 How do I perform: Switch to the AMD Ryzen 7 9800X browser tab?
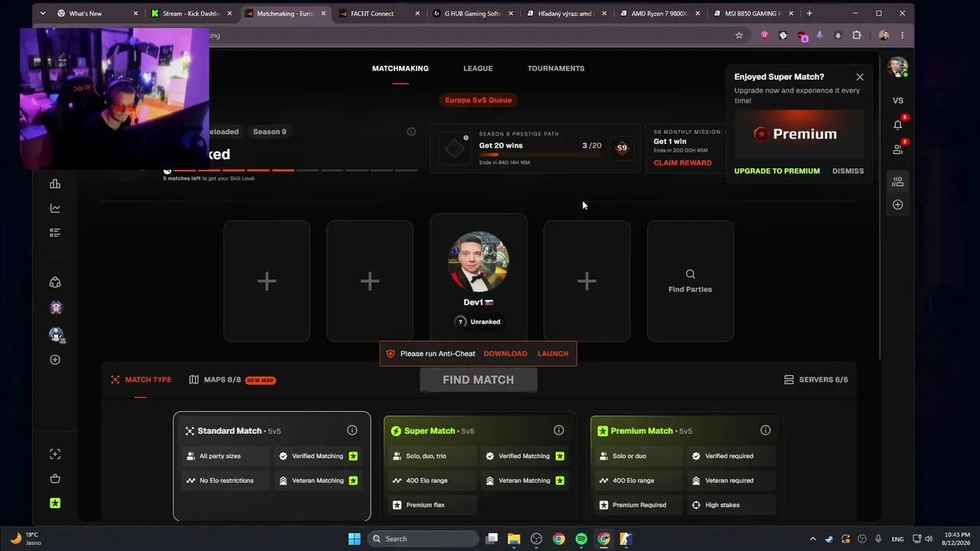pyautogui.click(x=659, y=13)
